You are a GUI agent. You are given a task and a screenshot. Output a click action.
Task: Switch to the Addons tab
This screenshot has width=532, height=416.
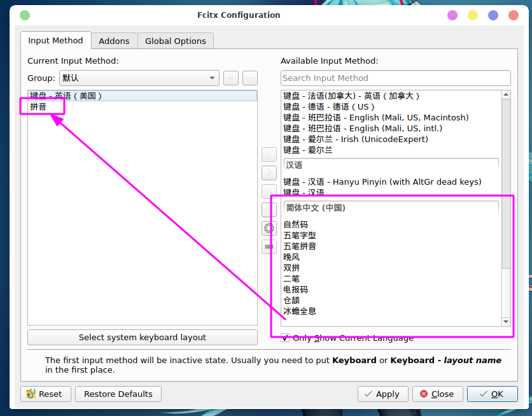coord(114,41)
